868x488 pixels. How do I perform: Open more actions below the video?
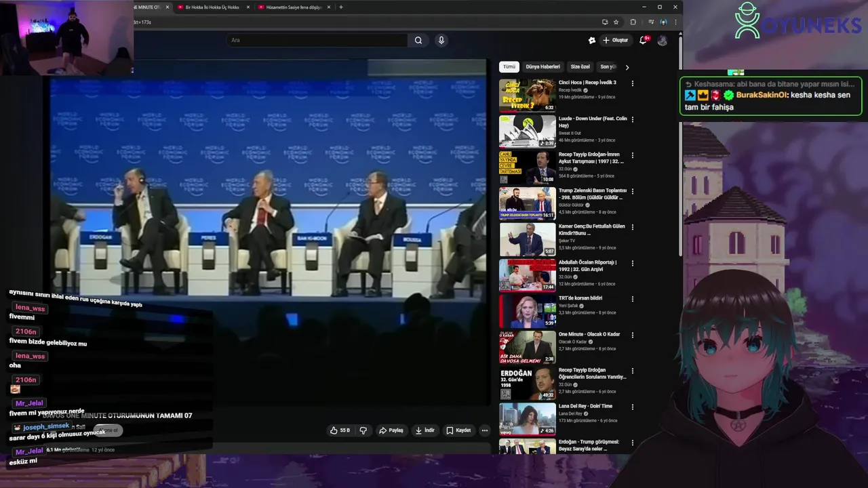point(484,430)
